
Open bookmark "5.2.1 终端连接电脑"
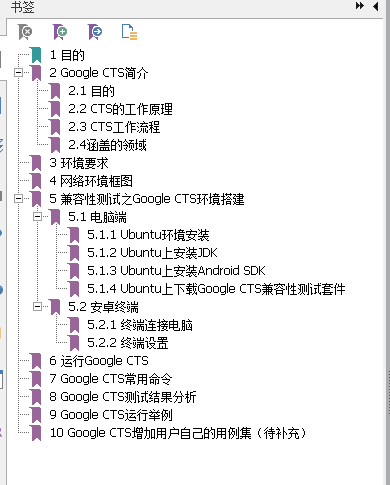tap(140, 325)
